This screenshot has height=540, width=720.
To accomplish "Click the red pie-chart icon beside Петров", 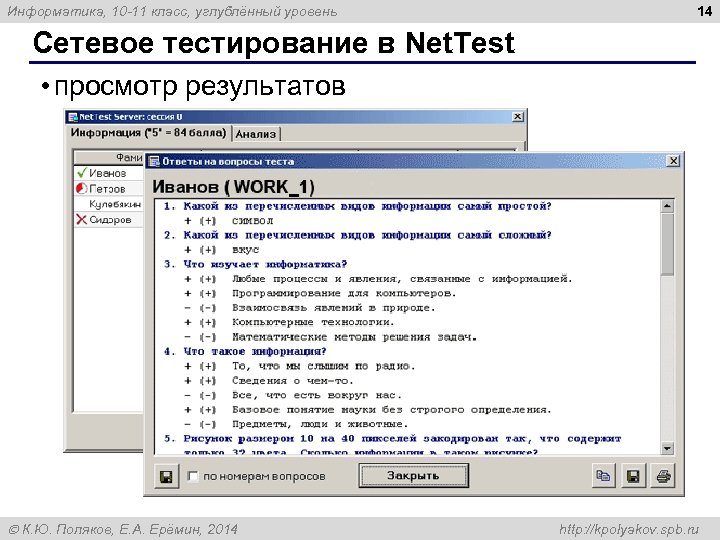I will [81, 188].
